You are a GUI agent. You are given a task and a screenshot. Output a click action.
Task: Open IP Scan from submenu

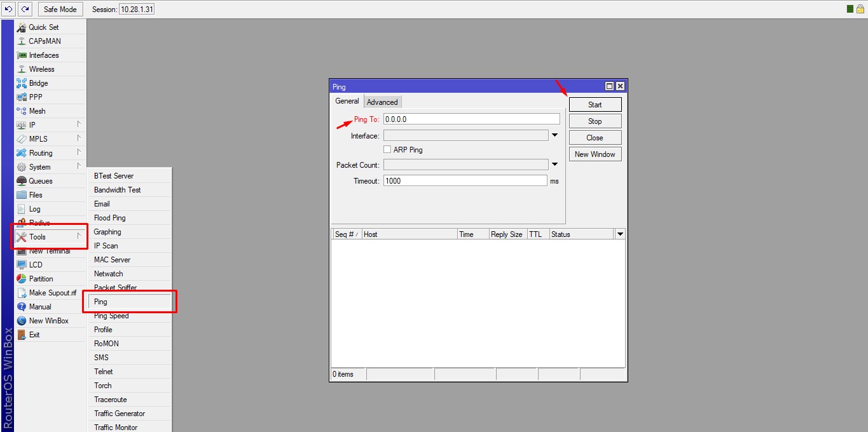(130, 246)
